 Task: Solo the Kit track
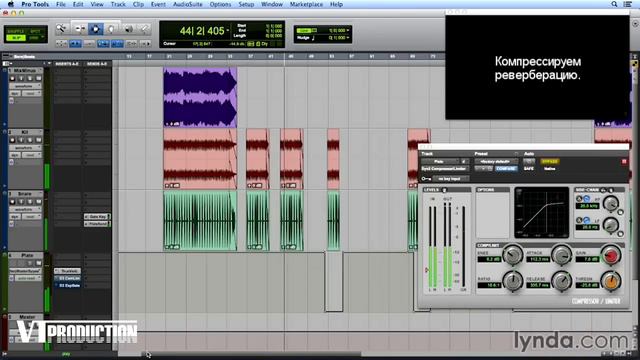pyautogui.click(x=30, y=140)
